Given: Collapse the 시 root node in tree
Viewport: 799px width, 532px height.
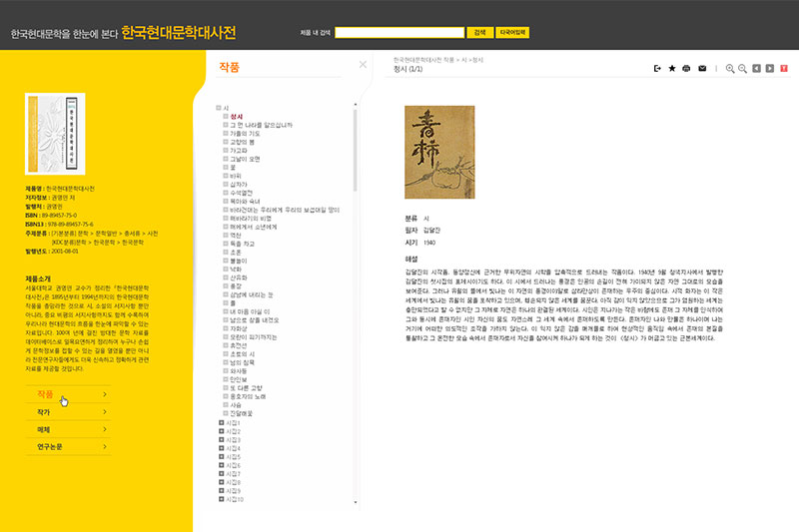Looking at the screenshot, I should click(x=219, y=108).
